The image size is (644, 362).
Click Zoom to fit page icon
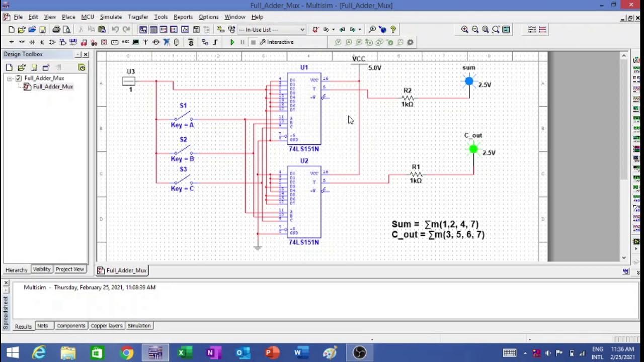coord(496,30)
